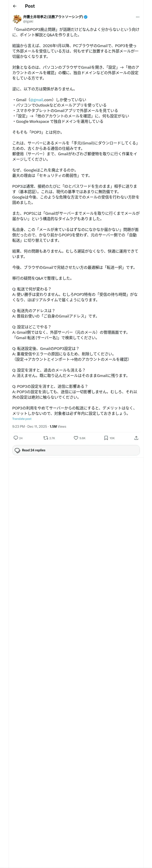Toggle the bookmark icon
The width and height of the screenshot is (152, 868).
pyautogui.click(x=106, y=438)
